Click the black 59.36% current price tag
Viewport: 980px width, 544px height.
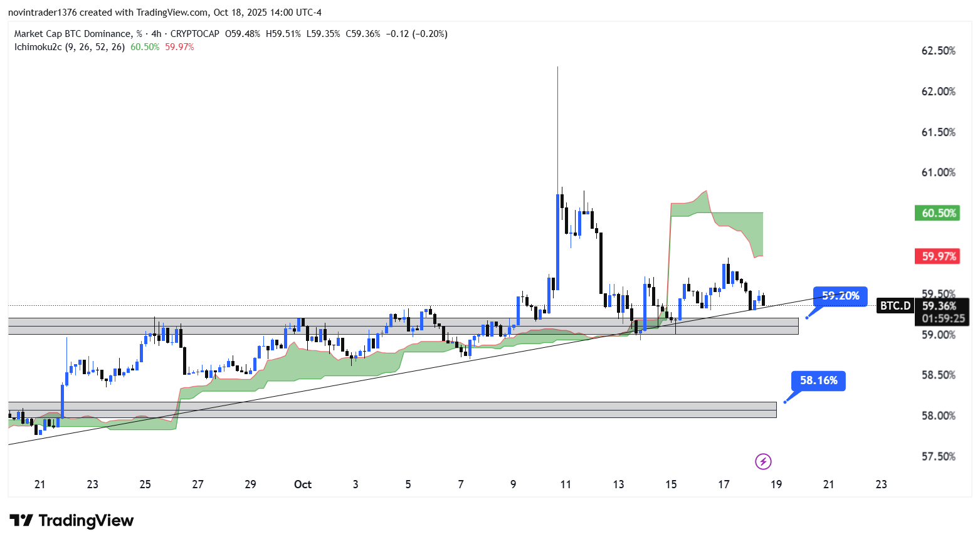[x=939, y=306]
